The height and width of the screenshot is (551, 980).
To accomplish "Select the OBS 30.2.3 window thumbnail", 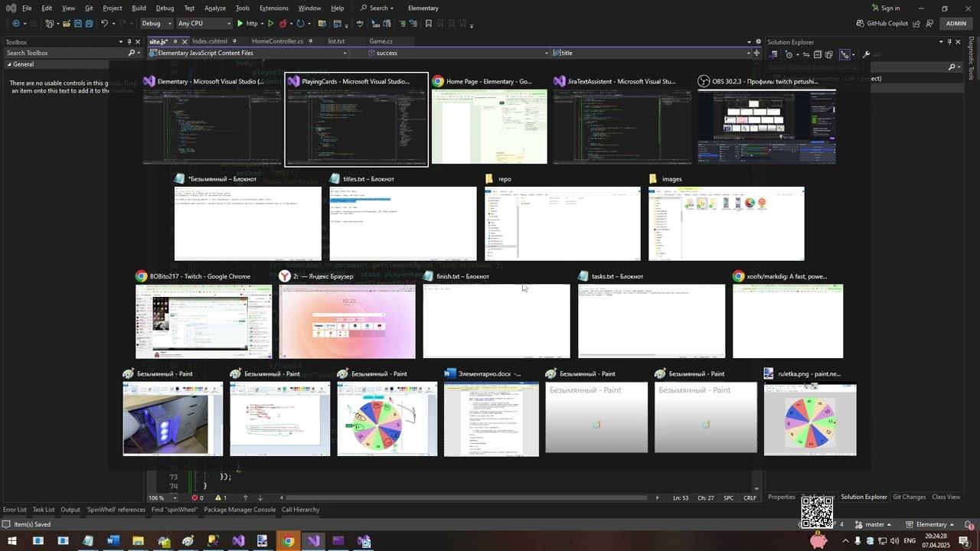I will coord(766,120).
